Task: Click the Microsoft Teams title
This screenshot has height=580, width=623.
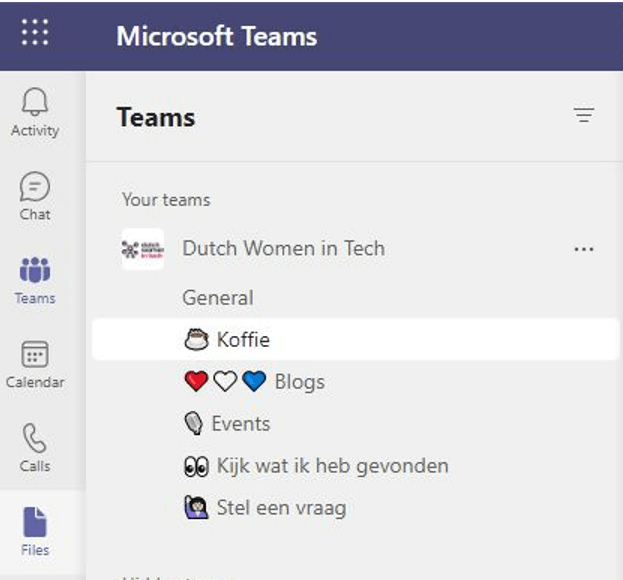Action: click(216, 37)
